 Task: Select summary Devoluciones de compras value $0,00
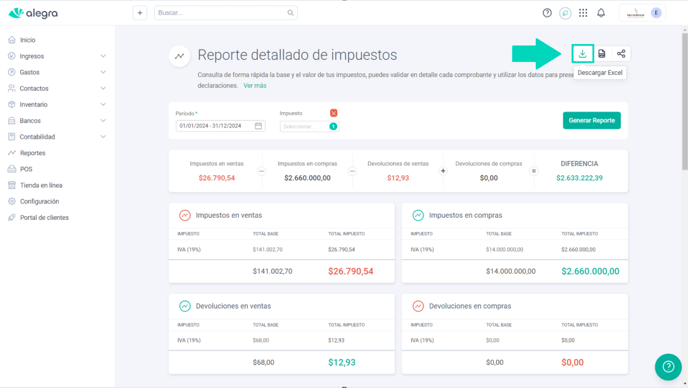pyautogui.click(x=488, y=178)
